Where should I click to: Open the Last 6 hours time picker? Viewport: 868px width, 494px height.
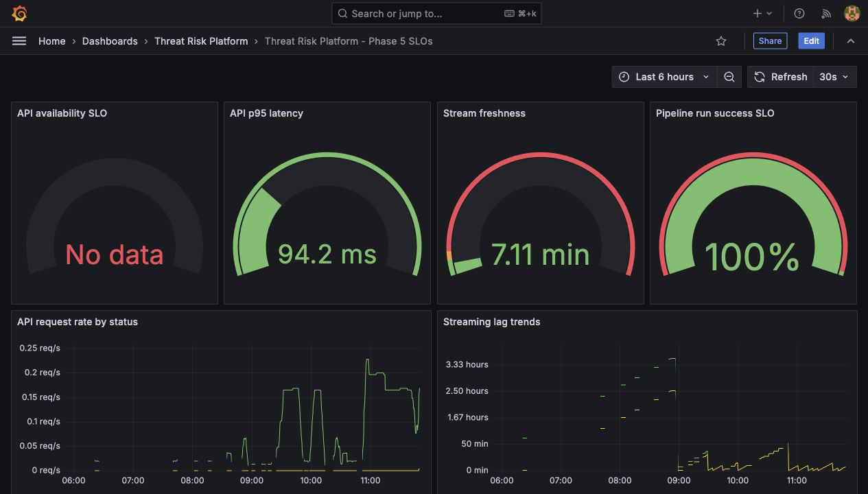pos(665,77)
